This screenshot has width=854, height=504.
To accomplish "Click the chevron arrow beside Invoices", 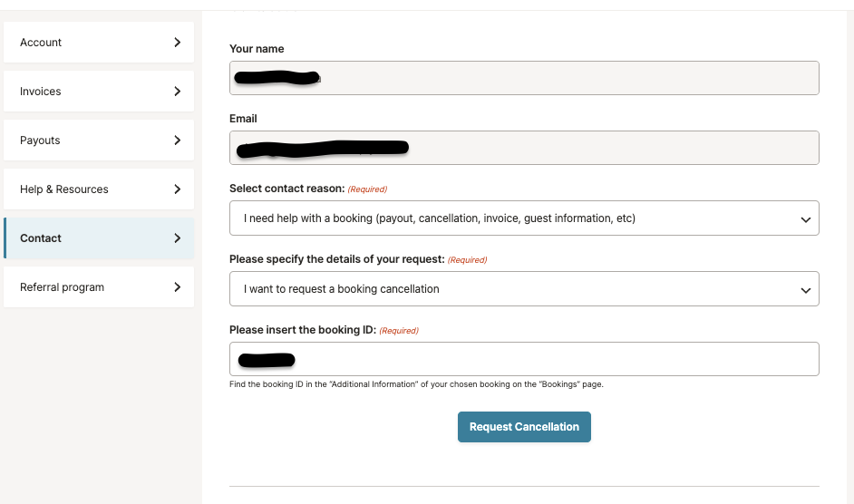I will point(177,92).
